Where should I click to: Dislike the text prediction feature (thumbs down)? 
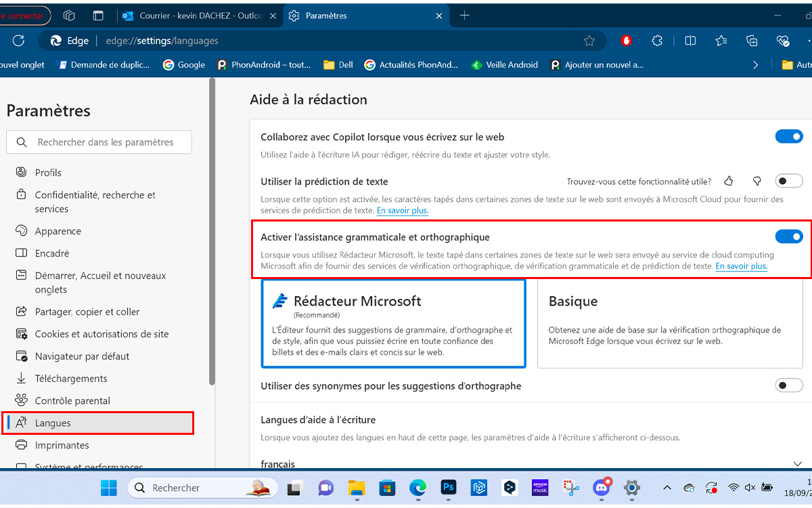click(x=757, y=181)
